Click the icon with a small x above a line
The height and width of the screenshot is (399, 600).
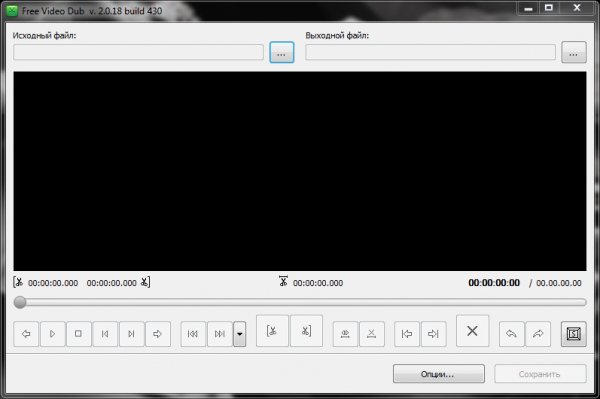[x=372, y=334]
